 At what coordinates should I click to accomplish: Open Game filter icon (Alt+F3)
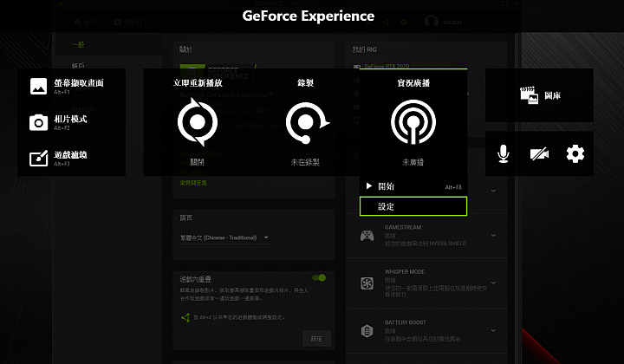pyautogui.click(x=39, y=159)
